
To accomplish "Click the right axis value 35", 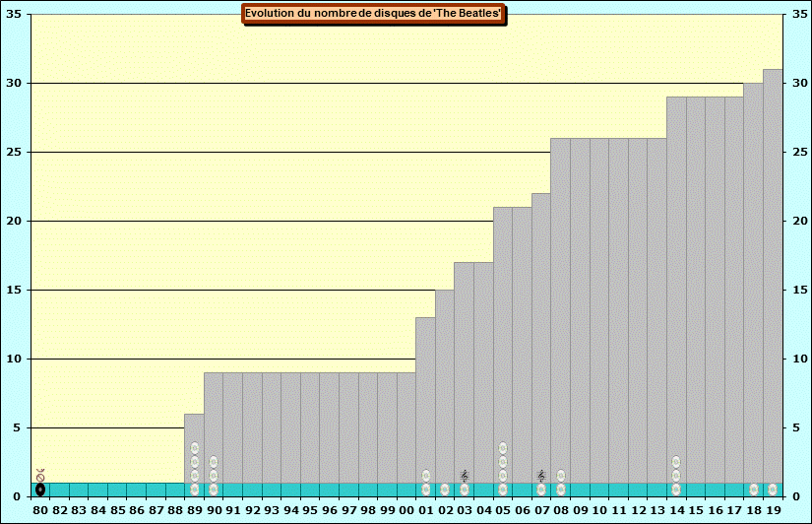I will [799, 14].
